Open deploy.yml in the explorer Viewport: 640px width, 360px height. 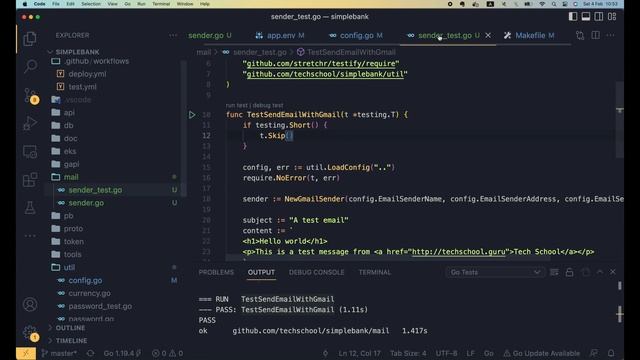[x=87, y=74]
